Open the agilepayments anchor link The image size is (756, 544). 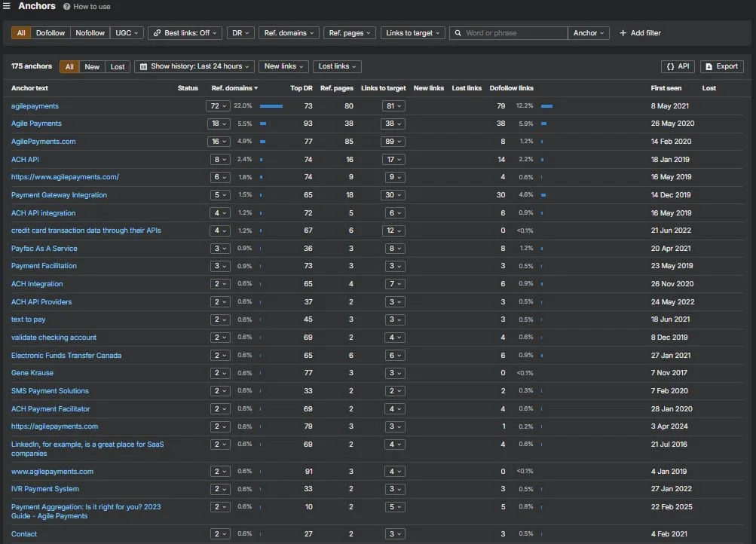point(35,106)
